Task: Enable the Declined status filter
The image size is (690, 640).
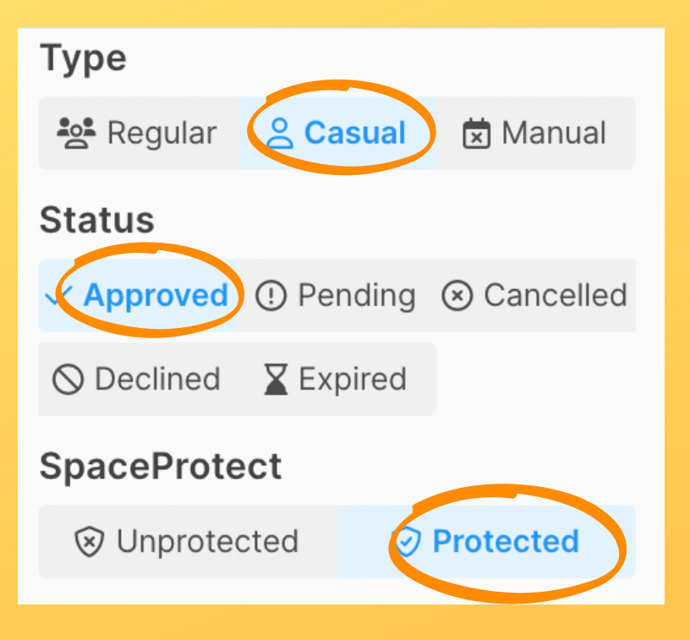Action: (x=138, y=379)
